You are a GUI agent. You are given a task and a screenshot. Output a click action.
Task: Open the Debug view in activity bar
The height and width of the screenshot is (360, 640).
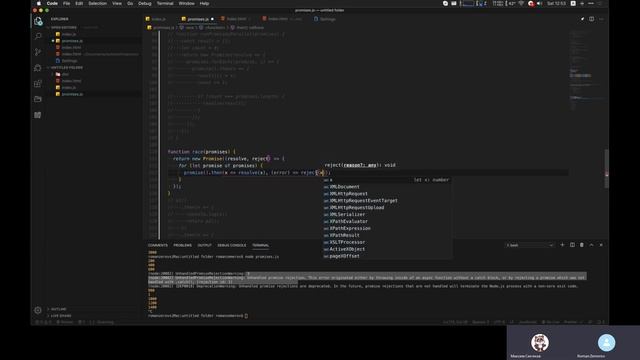[38, 68]
